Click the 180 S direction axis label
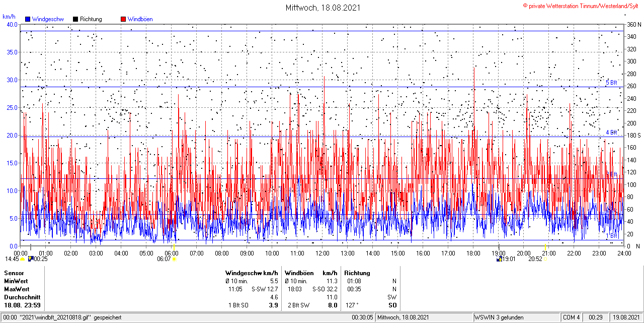Viewport: 644px width, 323px height. point(633,136)
